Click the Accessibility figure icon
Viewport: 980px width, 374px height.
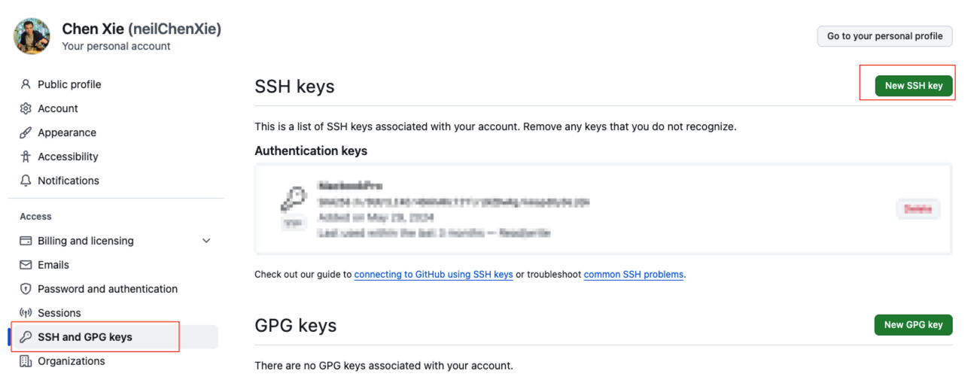click(26, 157)
